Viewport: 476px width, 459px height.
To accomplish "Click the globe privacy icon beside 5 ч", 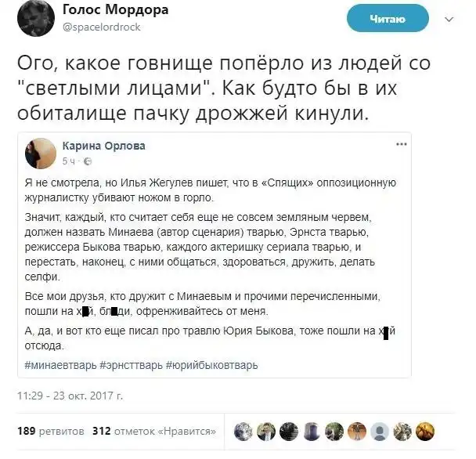I will (88, 161).
